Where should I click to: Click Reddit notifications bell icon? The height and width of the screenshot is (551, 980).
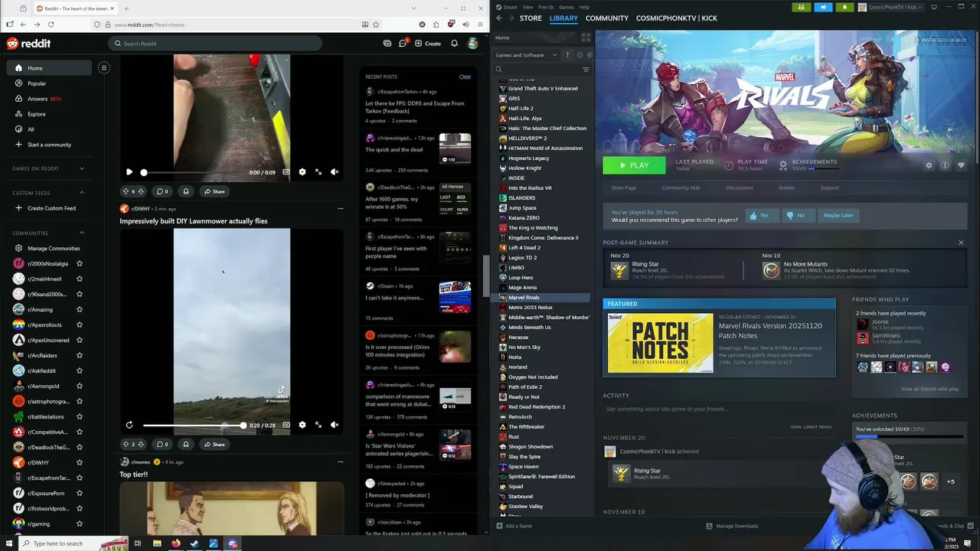pyautogui.click(x=454, y=44)
